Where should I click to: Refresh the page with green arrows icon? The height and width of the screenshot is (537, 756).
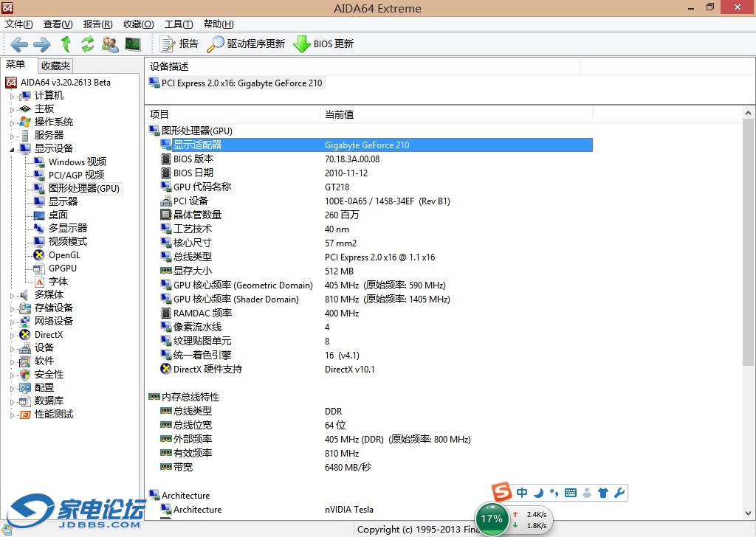88,44
